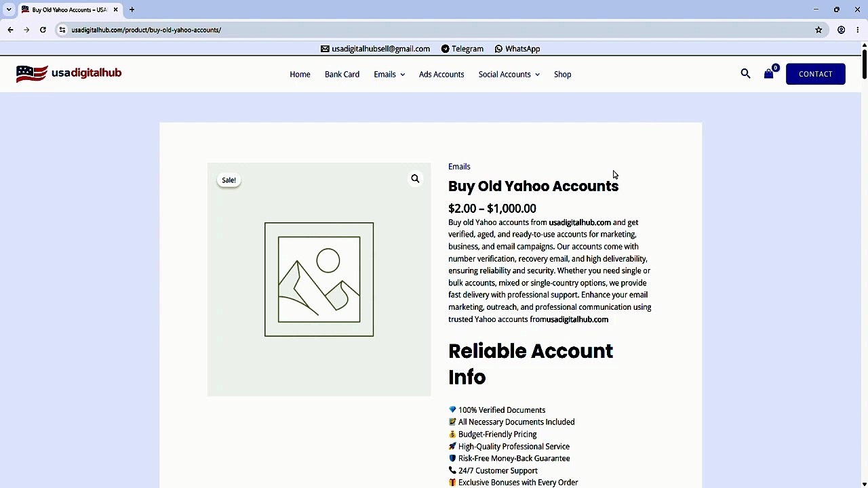Image resolution: width=868 pixels, height=488 pixels.
Task: Click the rocket icon by High-Quality Professional Service
Action: tap(452, 447)
